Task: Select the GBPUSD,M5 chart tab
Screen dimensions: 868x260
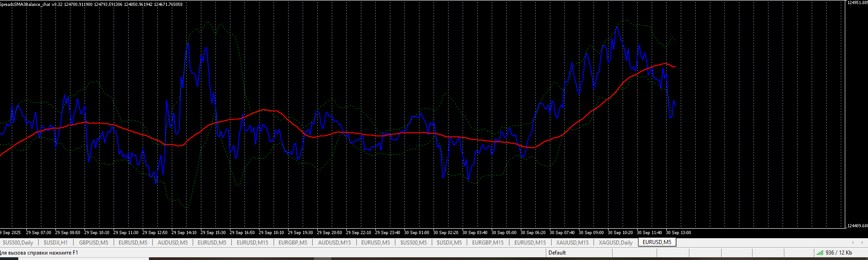Action: (94, 243)
